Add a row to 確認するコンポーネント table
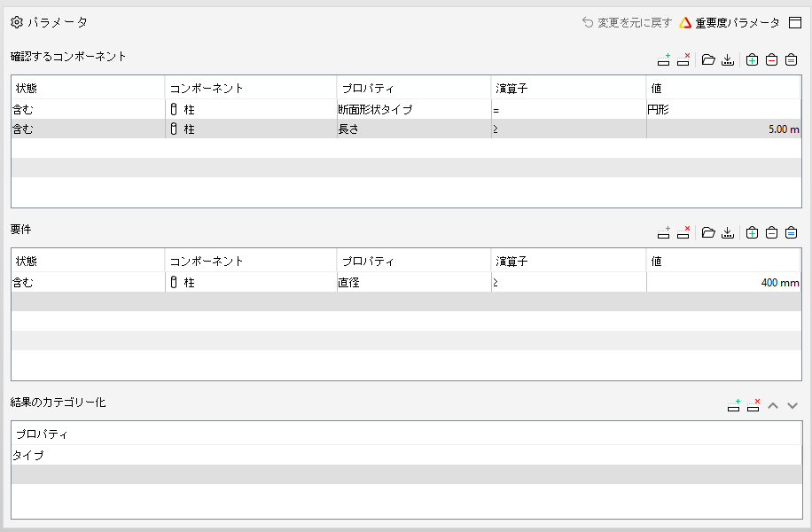812x532 pixels. [663, 59]
